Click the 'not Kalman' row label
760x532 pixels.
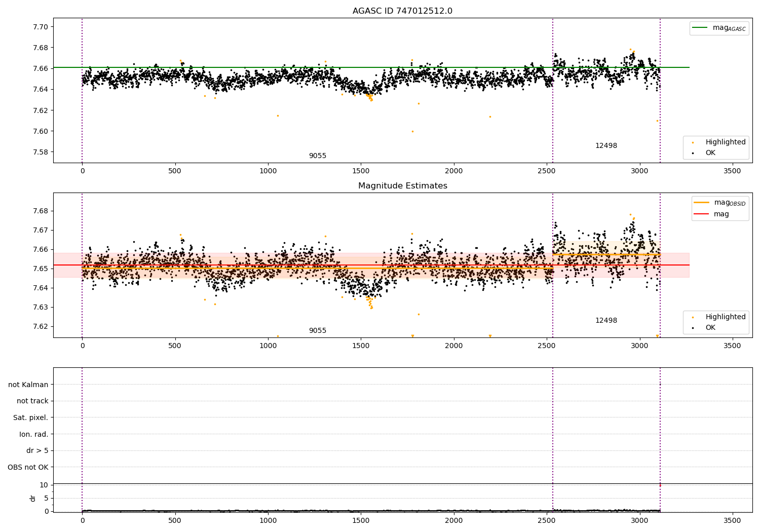point(28,385)
